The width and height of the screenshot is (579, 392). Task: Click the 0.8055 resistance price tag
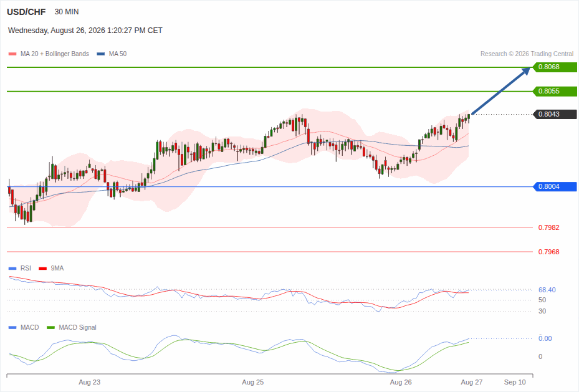click(x=555, y=91)
